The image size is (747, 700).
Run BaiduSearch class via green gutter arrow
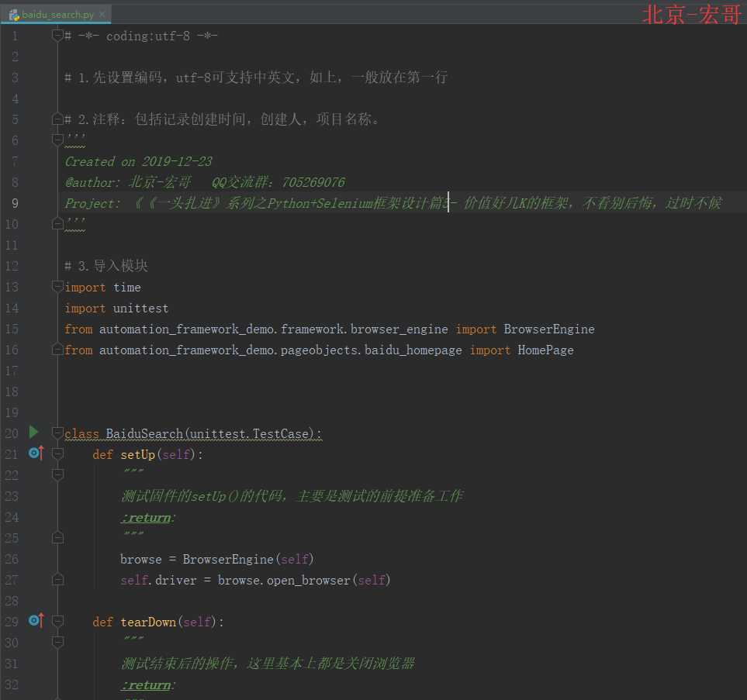[33, 432]
